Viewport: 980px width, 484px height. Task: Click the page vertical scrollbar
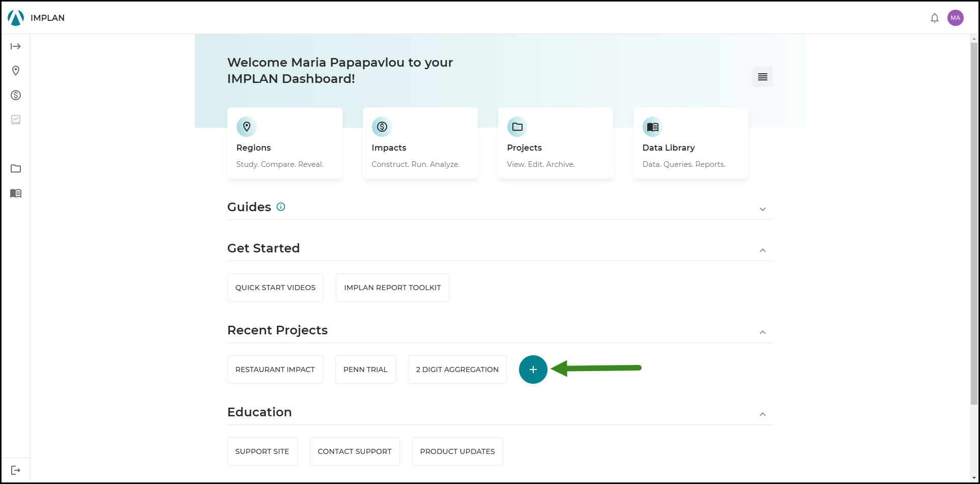(x=974, y=223)
